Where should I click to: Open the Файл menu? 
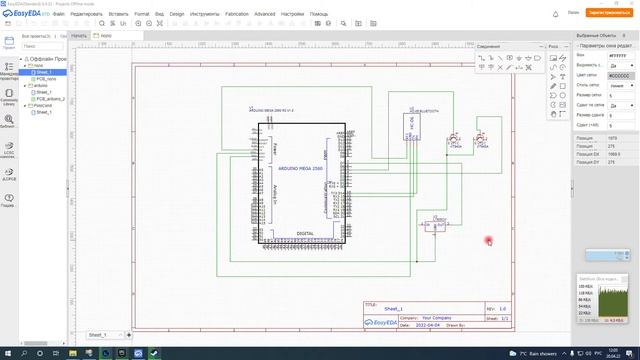tap(59, 14)
